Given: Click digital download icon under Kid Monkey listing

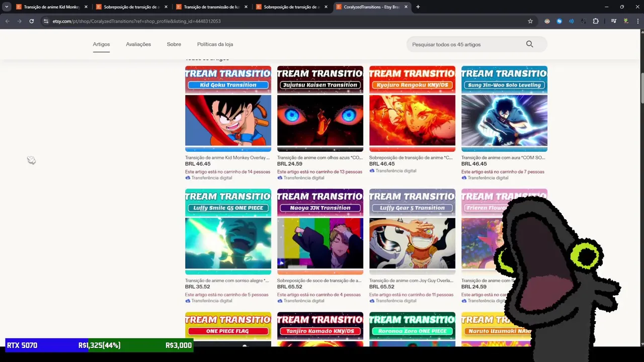Looking at the screenshot, I should (x=188, y=178).
